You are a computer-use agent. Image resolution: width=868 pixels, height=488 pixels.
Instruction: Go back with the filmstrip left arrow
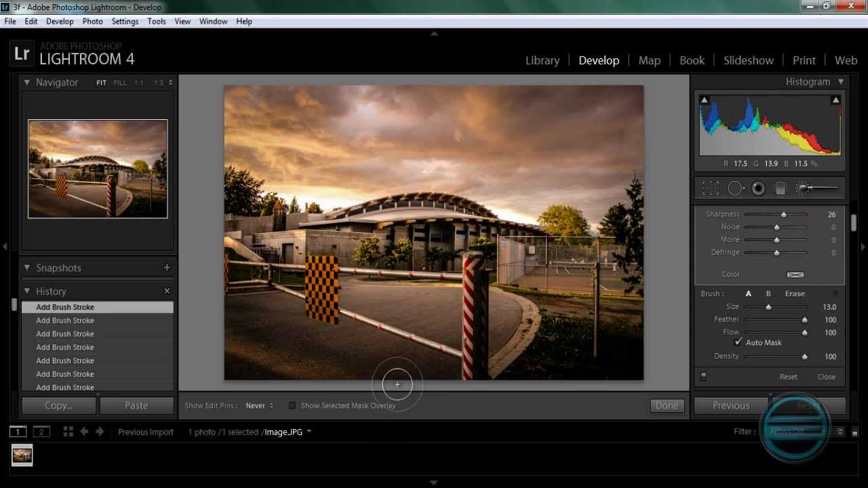[84, 432]
